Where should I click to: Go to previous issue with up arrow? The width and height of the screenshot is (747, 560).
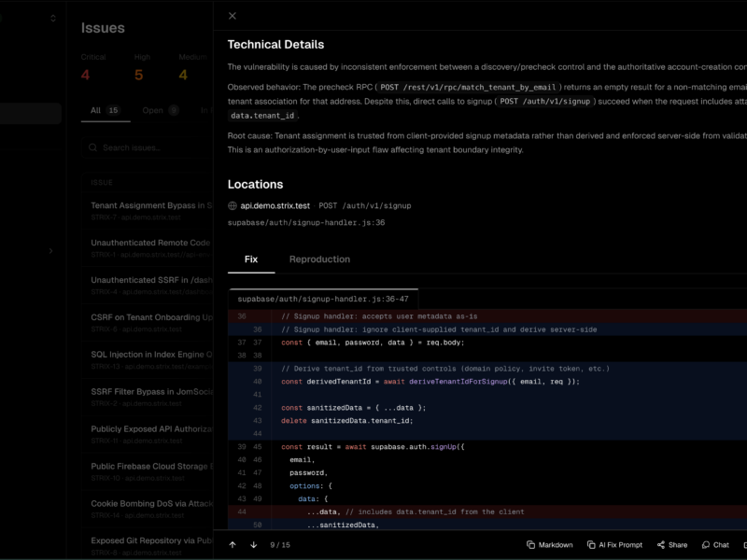coord(233,545)
